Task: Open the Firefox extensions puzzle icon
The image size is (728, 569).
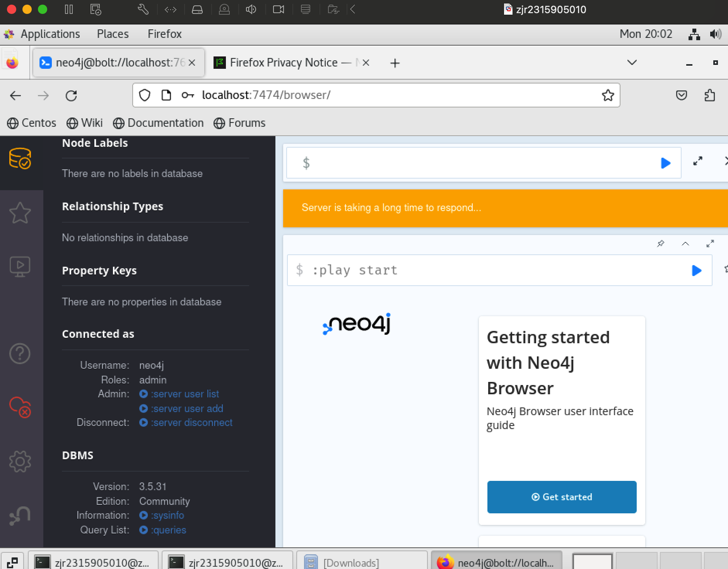Action: 710,95
